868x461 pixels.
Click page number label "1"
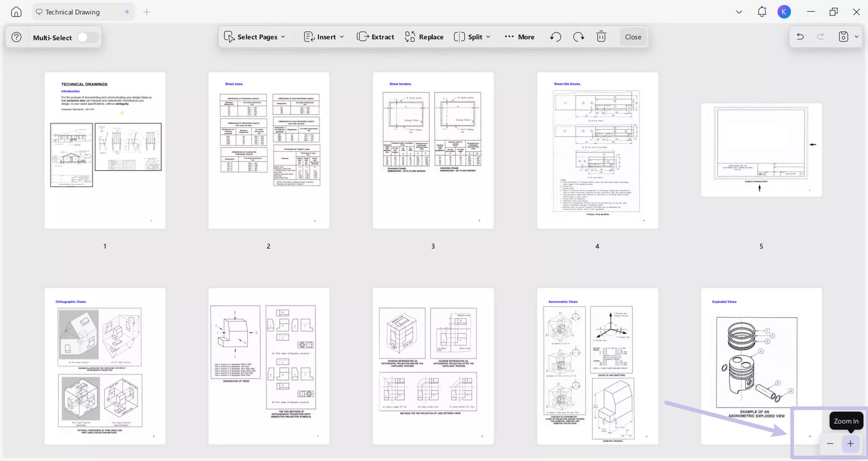(105, 246)
